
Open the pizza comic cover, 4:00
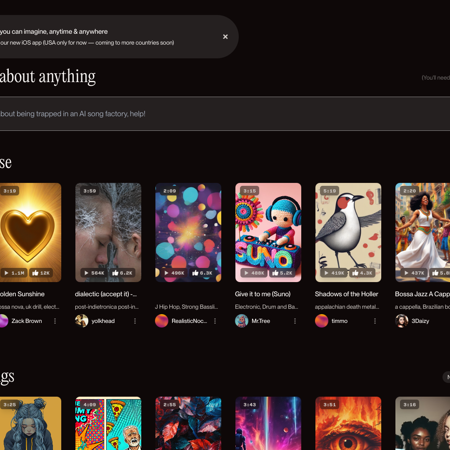(108, 423)
